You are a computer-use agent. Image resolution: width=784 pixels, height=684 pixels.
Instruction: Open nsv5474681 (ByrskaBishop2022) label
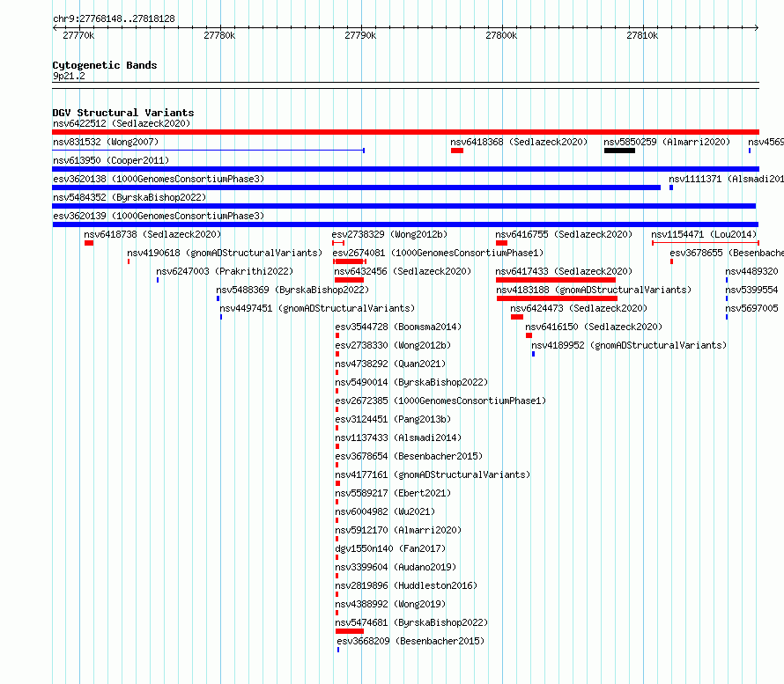click(x=411, y=622)
